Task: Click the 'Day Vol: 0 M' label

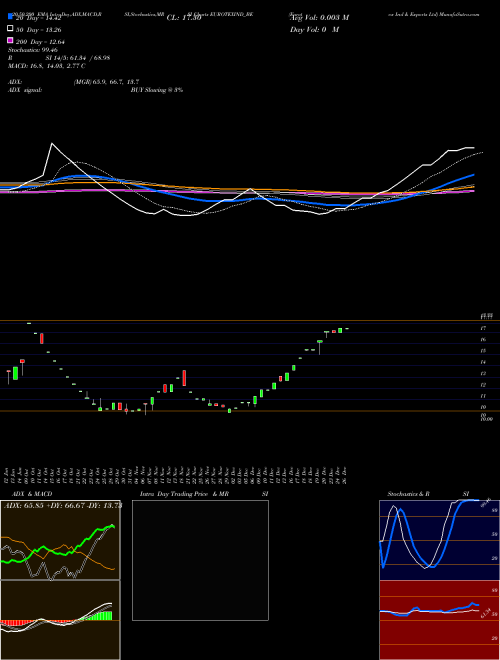Action: click(x=314, y=29)
